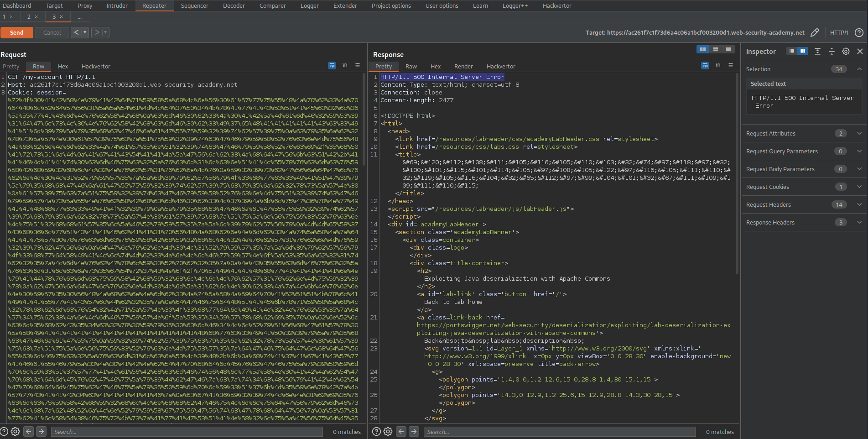Click the Cancel button
This screenshot has height=439, width=868.
[x=52, y=32]
